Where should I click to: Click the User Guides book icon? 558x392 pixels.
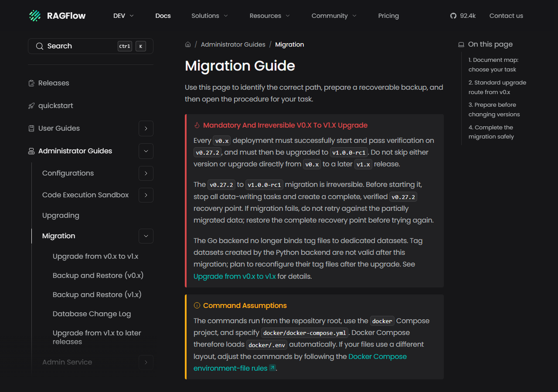[31, 128]
